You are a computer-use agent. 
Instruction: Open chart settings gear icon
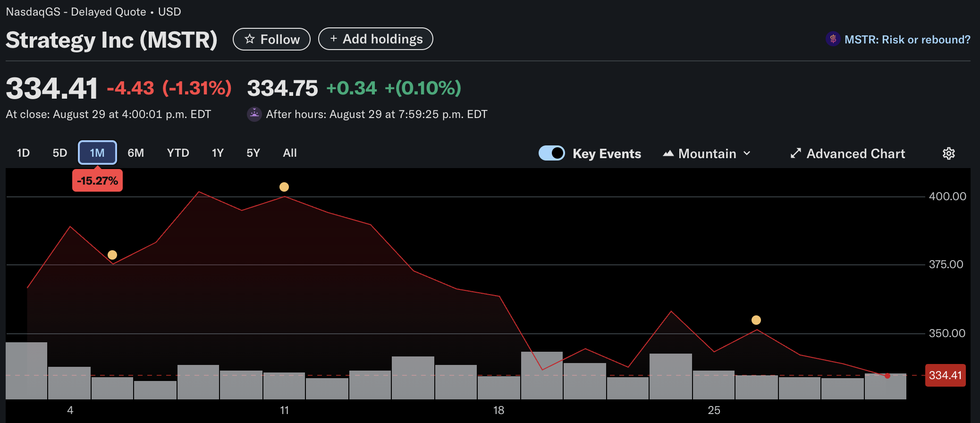pos(948,153)
